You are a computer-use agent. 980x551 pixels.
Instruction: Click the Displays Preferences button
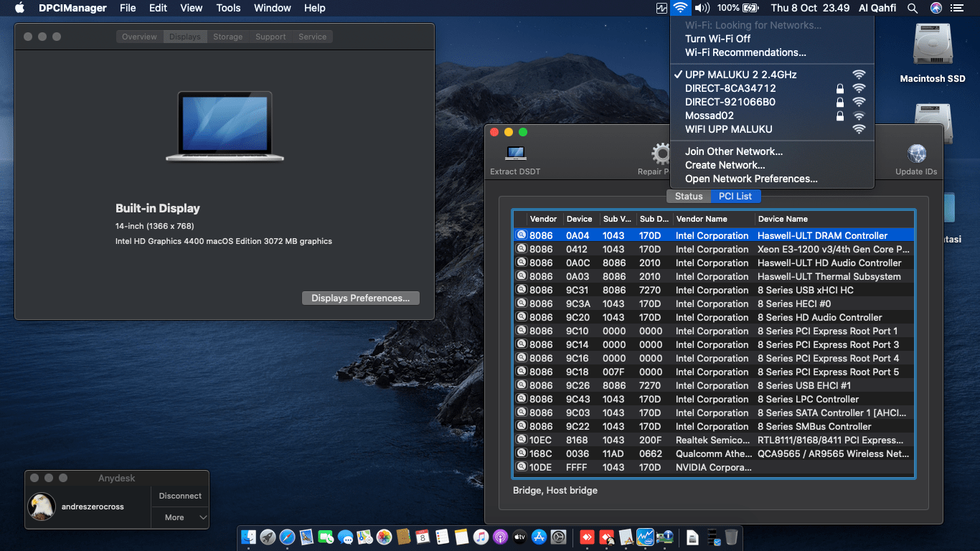coord(360,298)
